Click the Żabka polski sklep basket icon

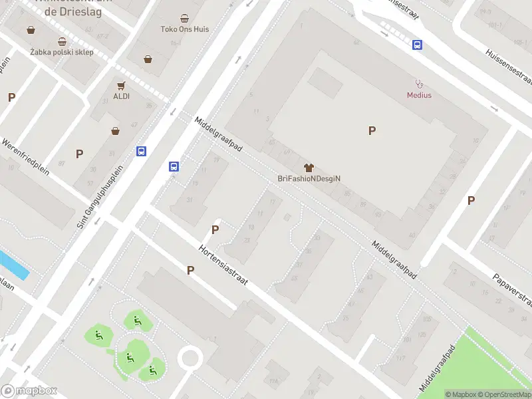tap(62, 42)
